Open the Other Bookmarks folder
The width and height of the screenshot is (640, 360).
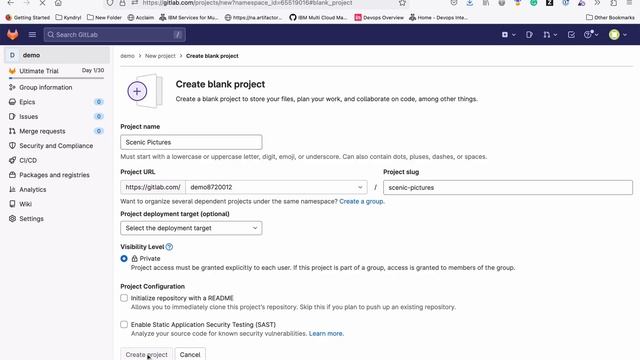(610, 18)
